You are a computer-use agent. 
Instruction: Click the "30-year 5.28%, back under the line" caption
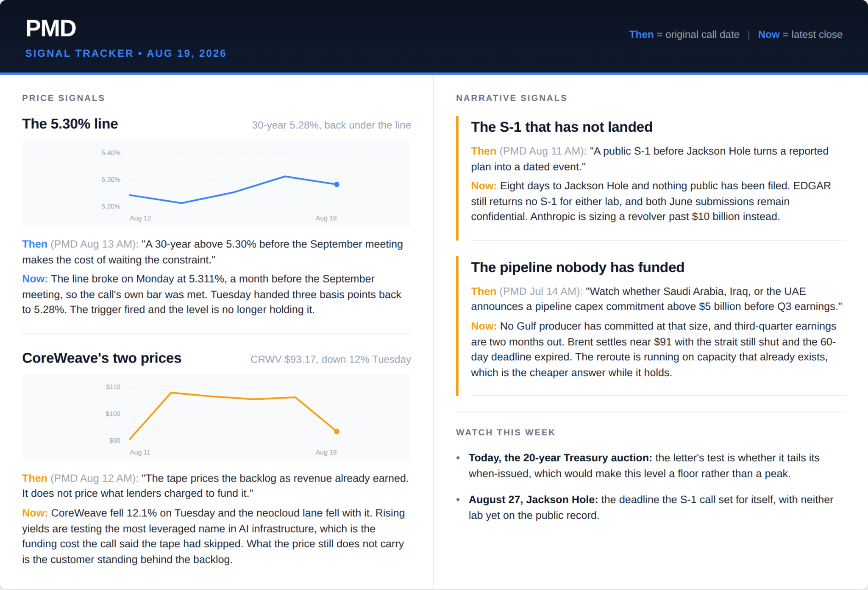(331, 125)
